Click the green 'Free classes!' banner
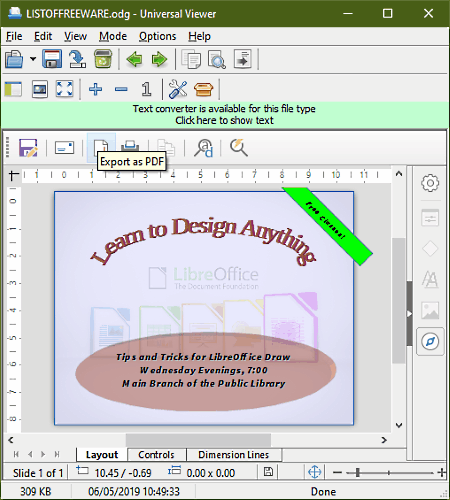 [x=328, y=226]
